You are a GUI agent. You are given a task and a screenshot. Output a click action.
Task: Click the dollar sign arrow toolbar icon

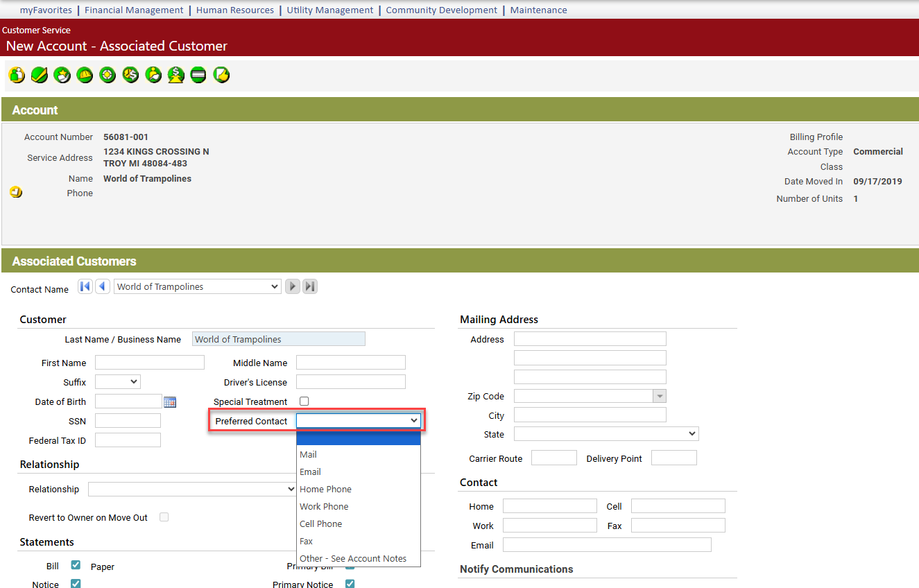point(175,75)
